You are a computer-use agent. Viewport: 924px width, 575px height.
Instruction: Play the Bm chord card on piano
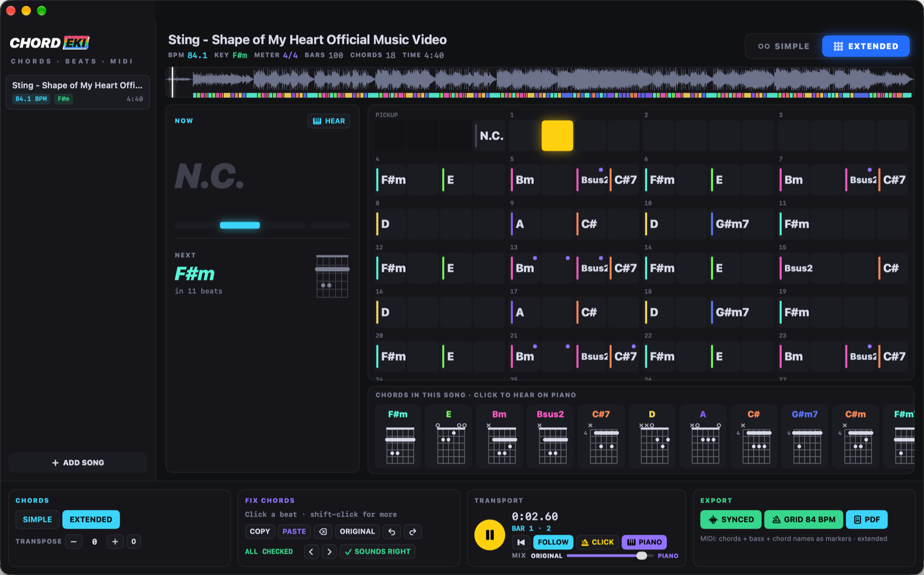499,437
